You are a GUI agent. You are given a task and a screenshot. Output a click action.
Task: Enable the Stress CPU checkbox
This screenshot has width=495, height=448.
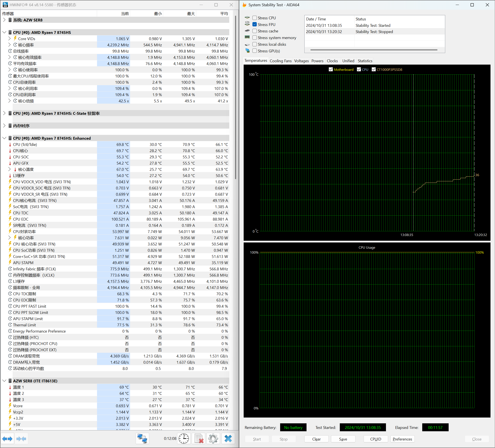tap(255, 18)
